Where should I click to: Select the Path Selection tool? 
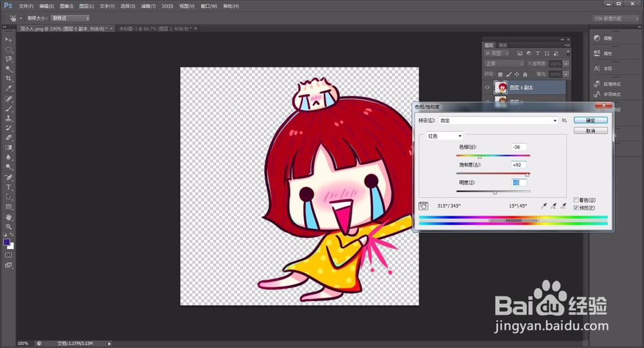coord(8,197)
